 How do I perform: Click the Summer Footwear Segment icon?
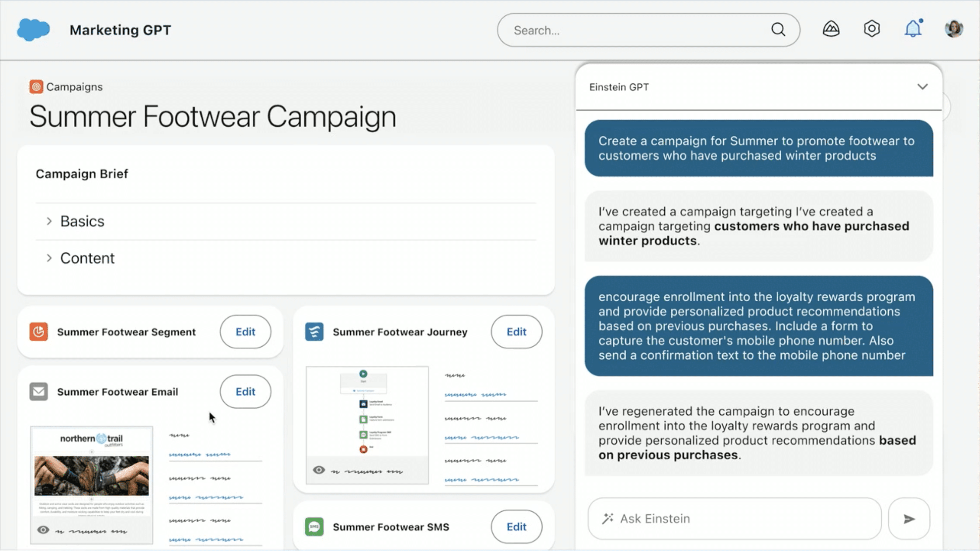pos(38,332)
